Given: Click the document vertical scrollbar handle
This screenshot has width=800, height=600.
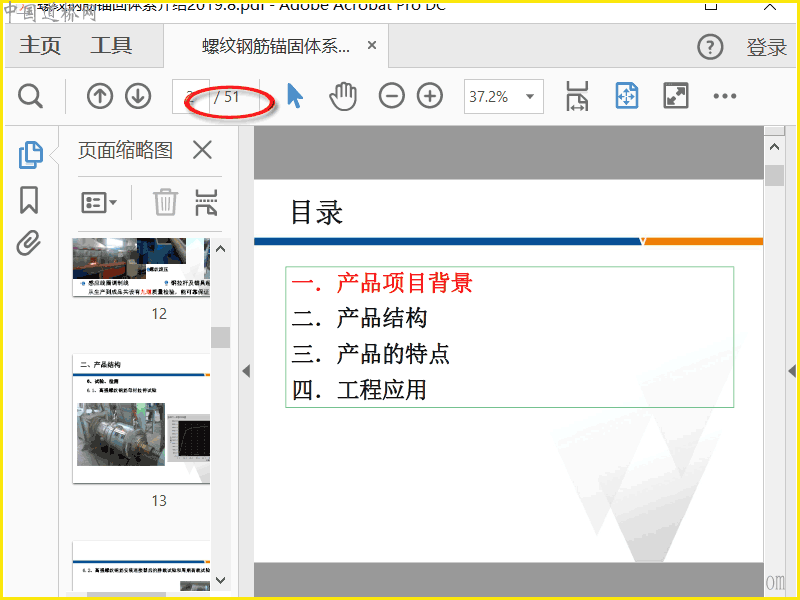Looking at the screenshot, I should click(x=774, y=176).
